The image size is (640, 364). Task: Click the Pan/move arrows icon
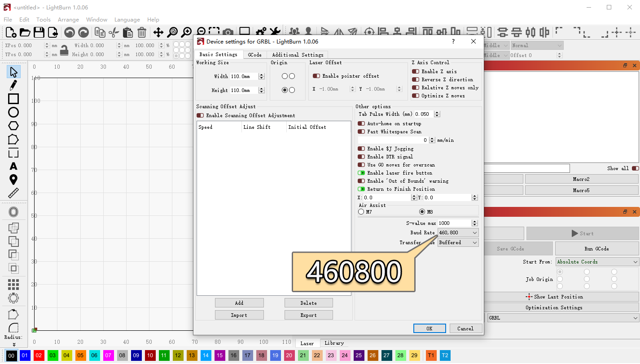click(x=158, y=32)
